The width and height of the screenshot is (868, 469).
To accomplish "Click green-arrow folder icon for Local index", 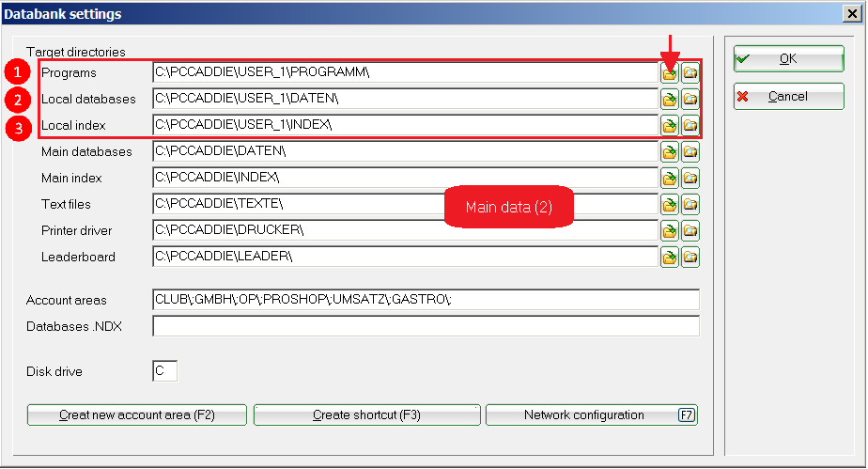I will pyautogui.click(x=670, y=125).
